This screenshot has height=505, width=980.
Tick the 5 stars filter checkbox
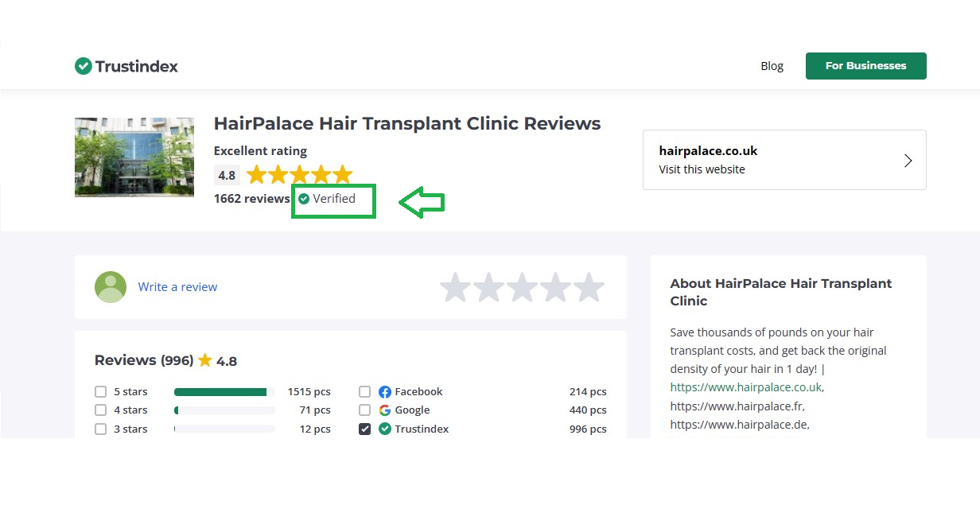point(100,392)
